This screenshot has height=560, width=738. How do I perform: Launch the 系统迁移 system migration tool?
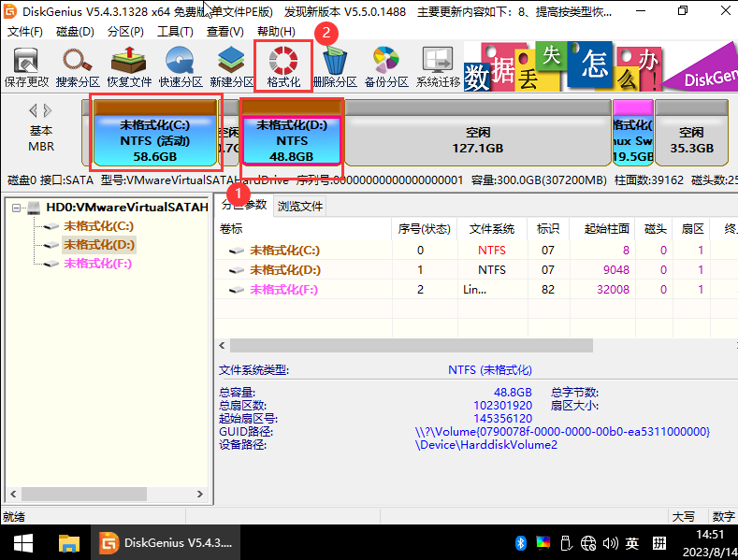[x=438, y=66]
